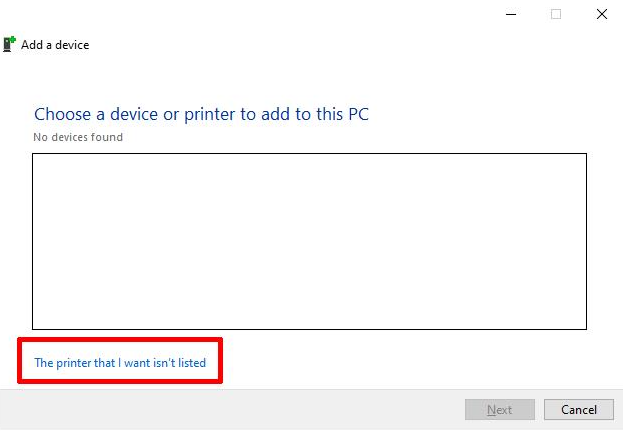Minimize the Add a device dialog
The width and height of the screenshot is (623, 432).
[510, 14]
